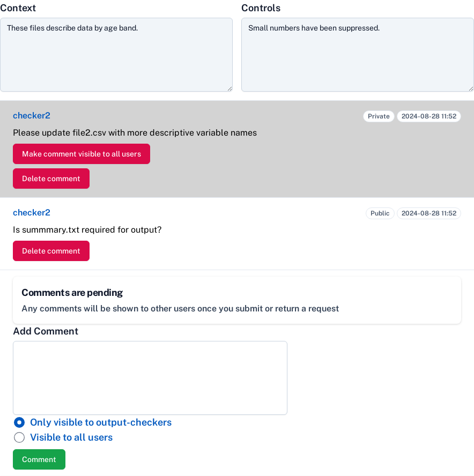The width and height of the screenshot is (474, 476).
Task: Select the Visible to all users radio button
Action: (x=19, y=437)
